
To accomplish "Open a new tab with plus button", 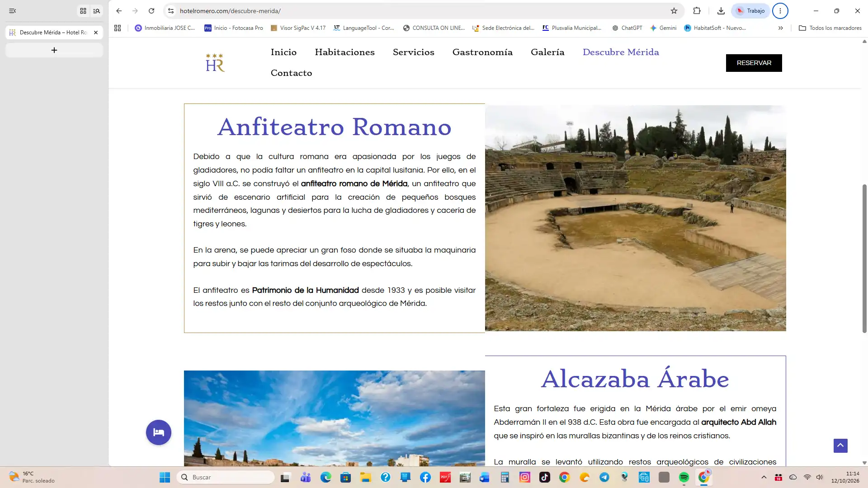I will [x=54, y=50].
